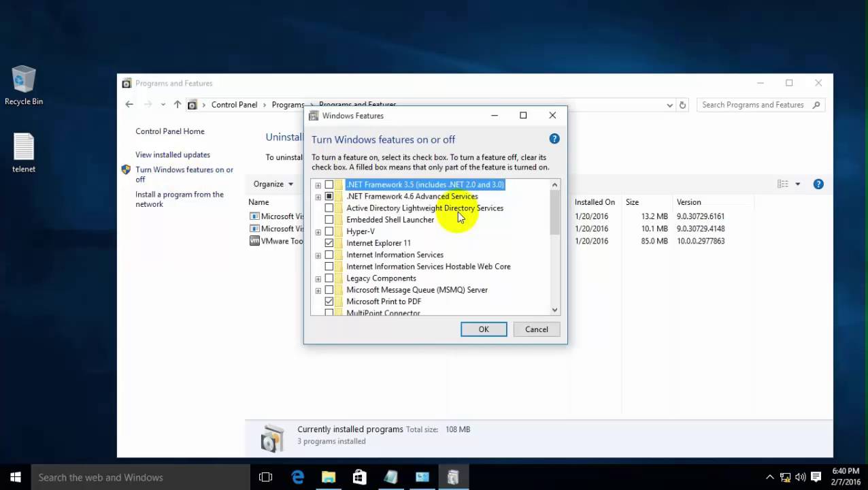
Task: Check Internet Information Services checkbox
Action: coord(329,255)
